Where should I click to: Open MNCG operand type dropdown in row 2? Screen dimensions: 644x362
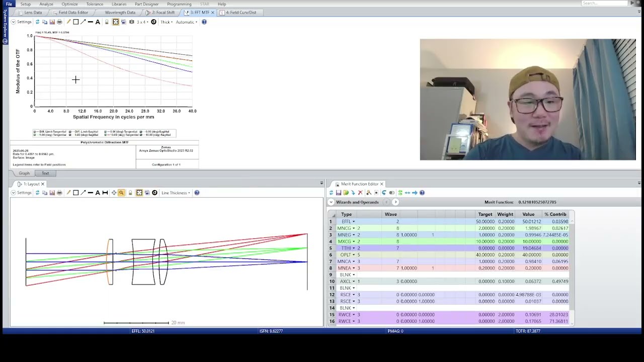(354, 228)
